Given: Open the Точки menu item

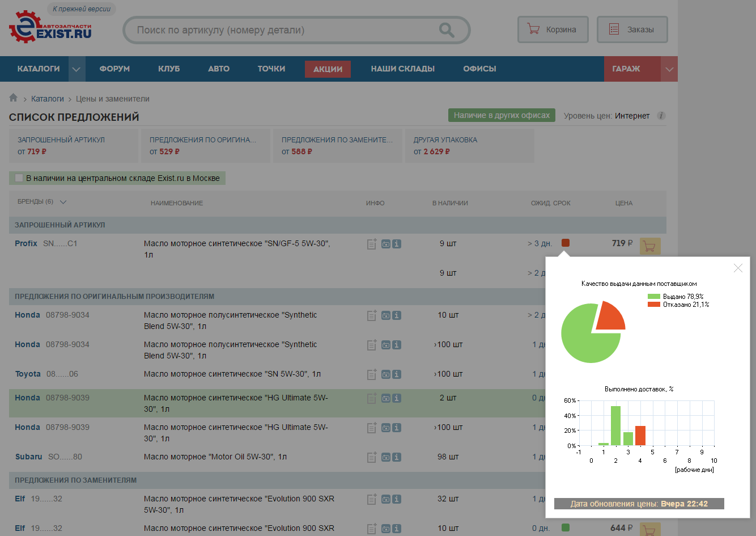Looking at the screenshot, I should 271,69.
